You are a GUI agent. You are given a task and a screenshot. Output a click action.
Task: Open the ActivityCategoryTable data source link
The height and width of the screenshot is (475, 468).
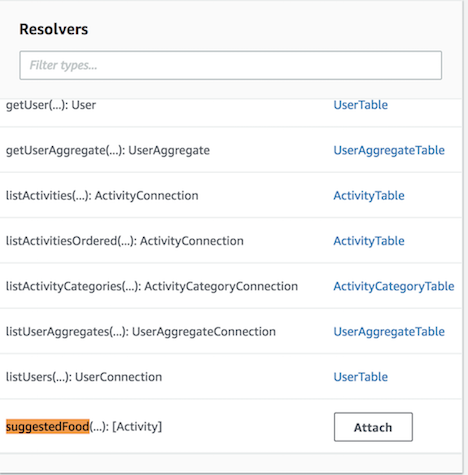click(394, 286)
